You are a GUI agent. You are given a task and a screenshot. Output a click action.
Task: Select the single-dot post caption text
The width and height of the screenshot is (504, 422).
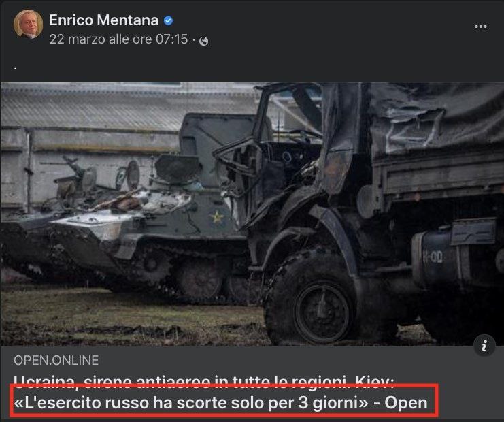(15, 68)
